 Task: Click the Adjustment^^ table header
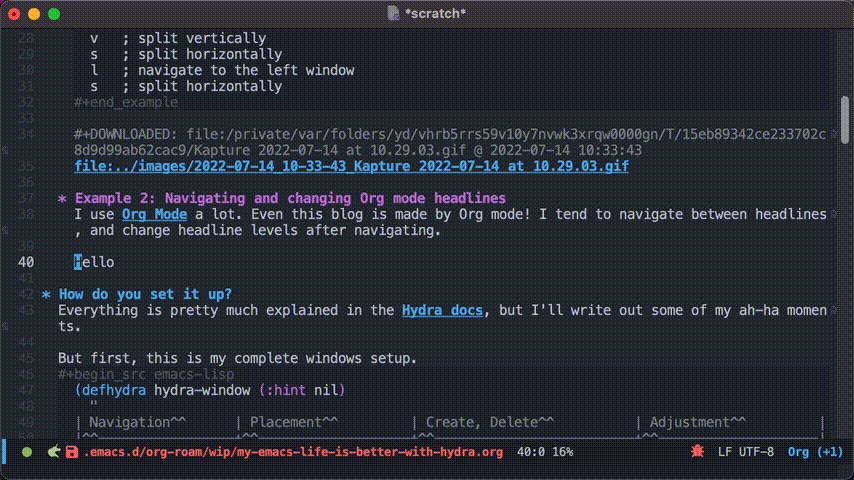pyautogui.click(x=698, y=422)
